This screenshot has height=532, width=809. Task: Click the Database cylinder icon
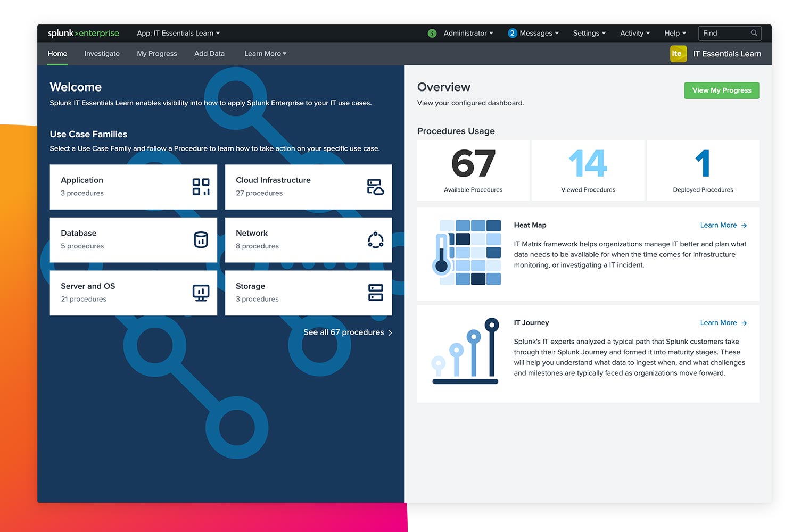[x=201, y=240]
